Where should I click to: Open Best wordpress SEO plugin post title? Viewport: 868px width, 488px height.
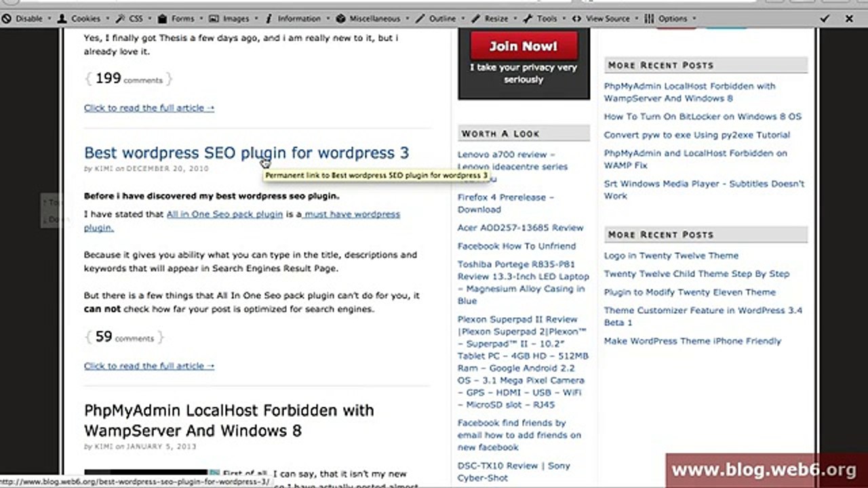click(246, 153)
